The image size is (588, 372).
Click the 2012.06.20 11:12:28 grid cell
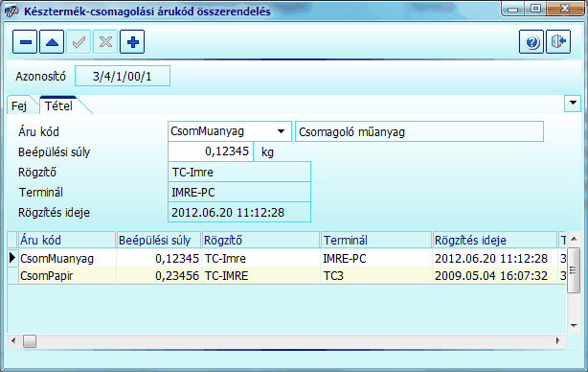[494, 258]
